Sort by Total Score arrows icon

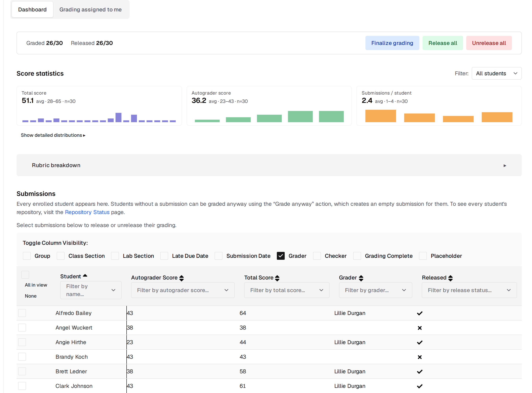pos(277,278)
